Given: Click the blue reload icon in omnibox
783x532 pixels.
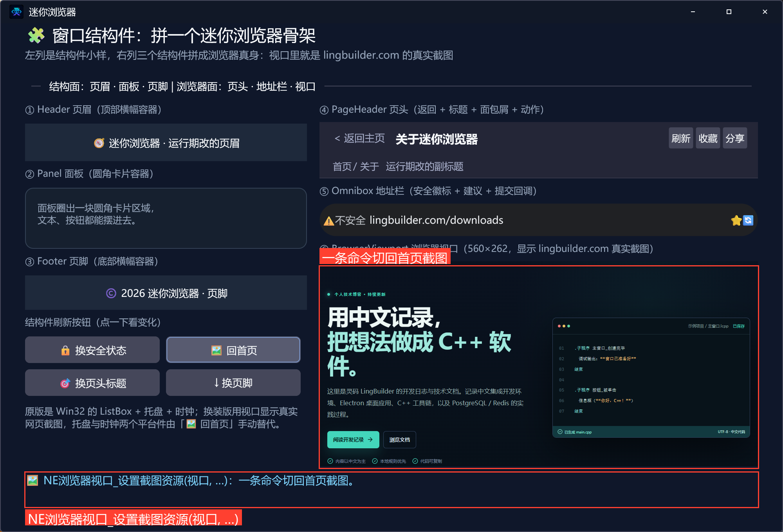Looking at the screenshot, I should pos(748,221).
